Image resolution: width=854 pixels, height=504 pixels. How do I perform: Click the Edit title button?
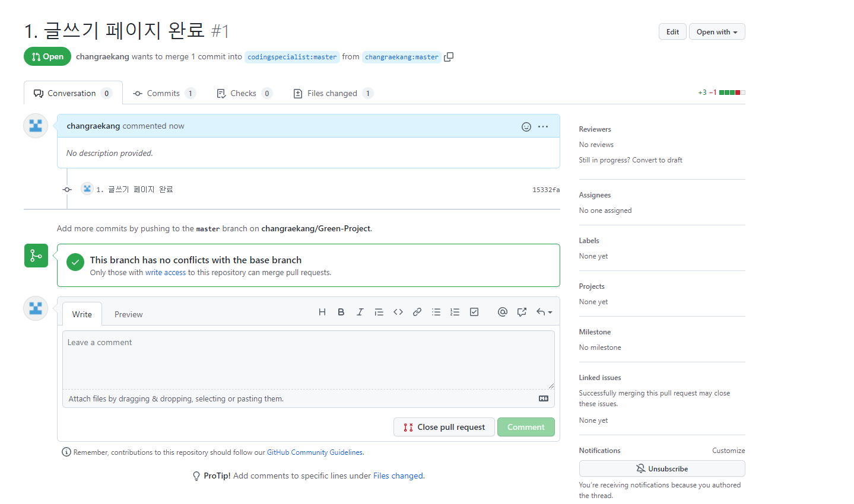pyautogui.click(x=672, y=32)
